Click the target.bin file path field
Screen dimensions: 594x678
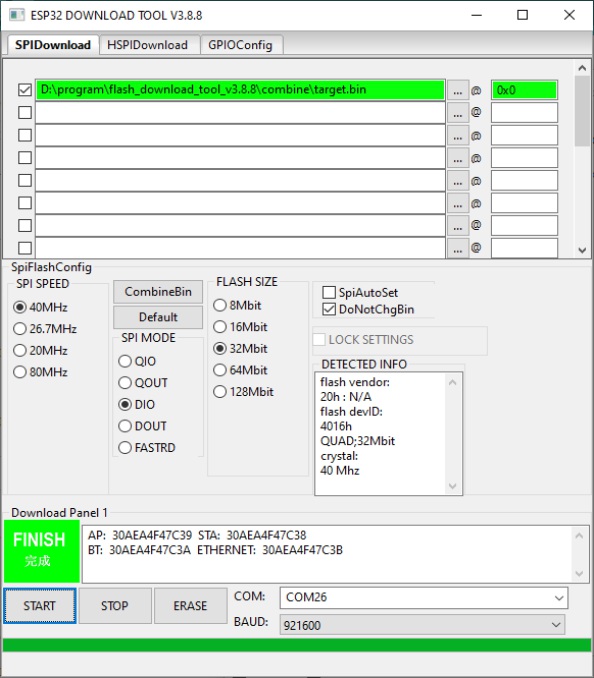point(240,90)
